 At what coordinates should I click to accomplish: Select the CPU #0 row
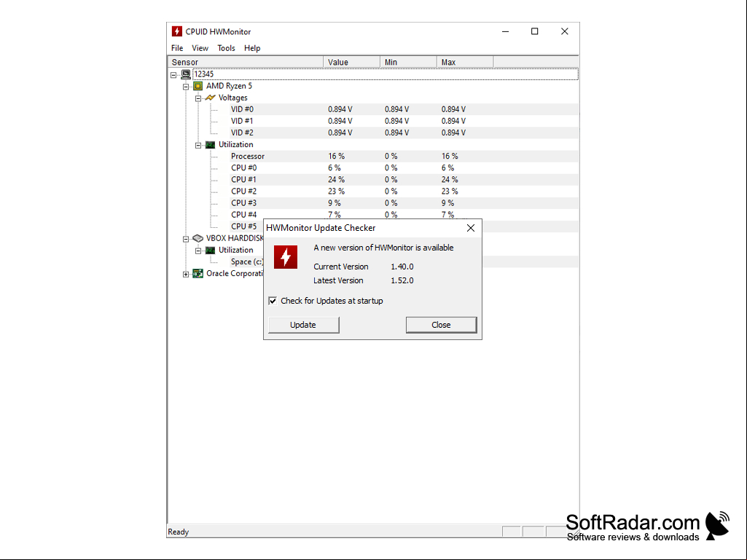point(404,168)
